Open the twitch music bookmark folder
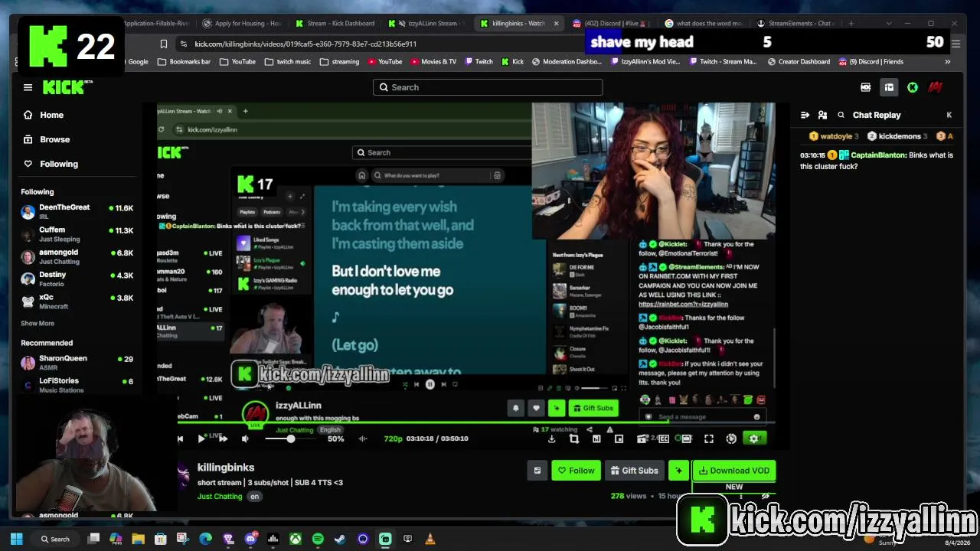980x551 pixels. (x=288, y=62)
